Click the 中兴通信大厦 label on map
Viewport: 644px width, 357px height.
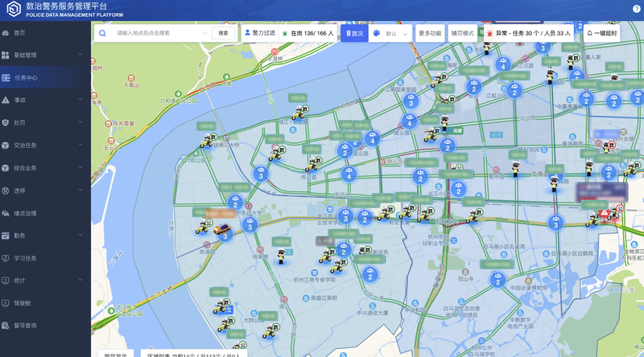point(373,313)
